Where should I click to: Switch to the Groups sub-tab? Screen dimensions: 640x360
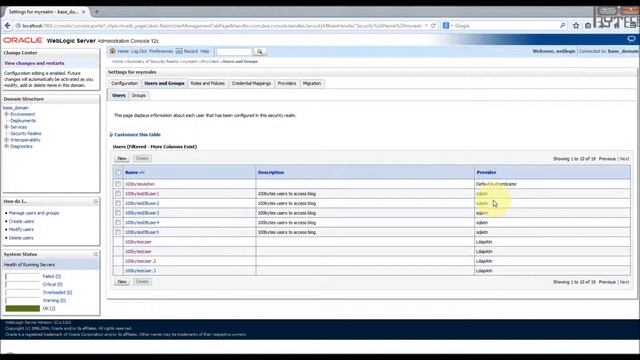(x=139, y=96)
